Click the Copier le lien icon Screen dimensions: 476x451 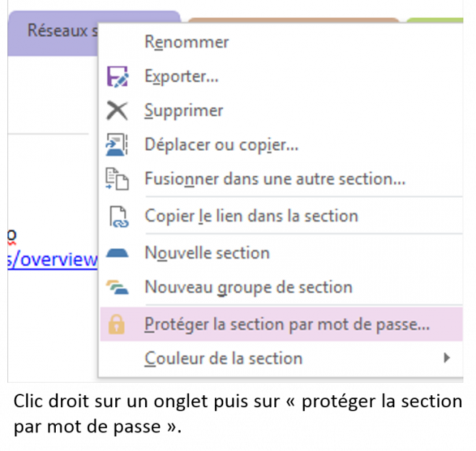click(x=118, y=216)
